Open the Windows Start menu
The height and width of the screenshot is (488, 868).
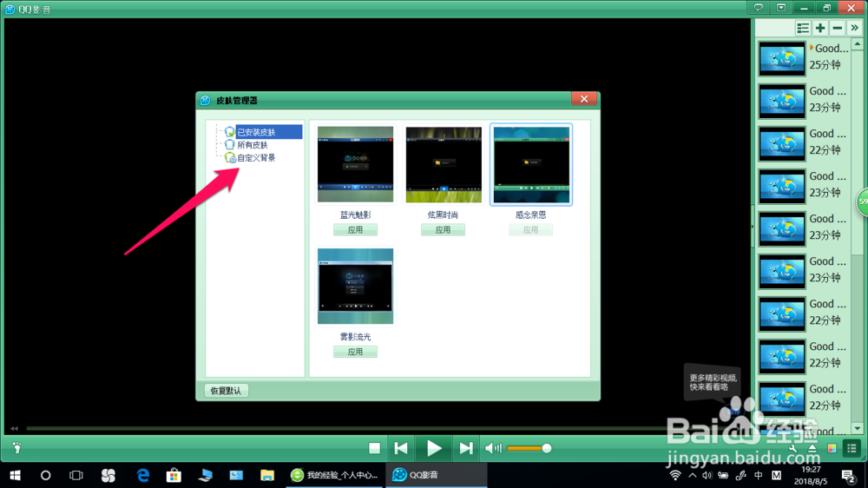click(15, 475)
